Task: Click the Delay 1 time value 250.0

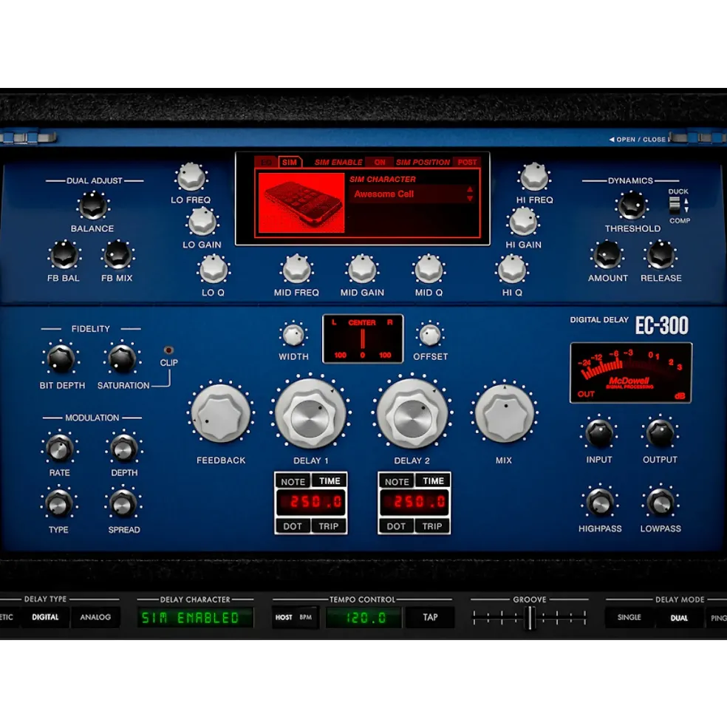Action: point(311,502)
